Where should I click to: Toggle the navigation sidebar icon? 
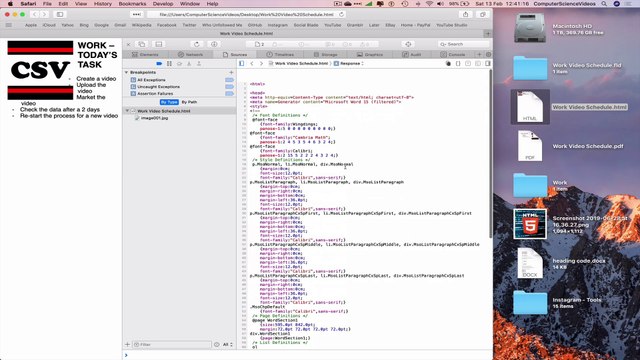click(x=242, y=64)
